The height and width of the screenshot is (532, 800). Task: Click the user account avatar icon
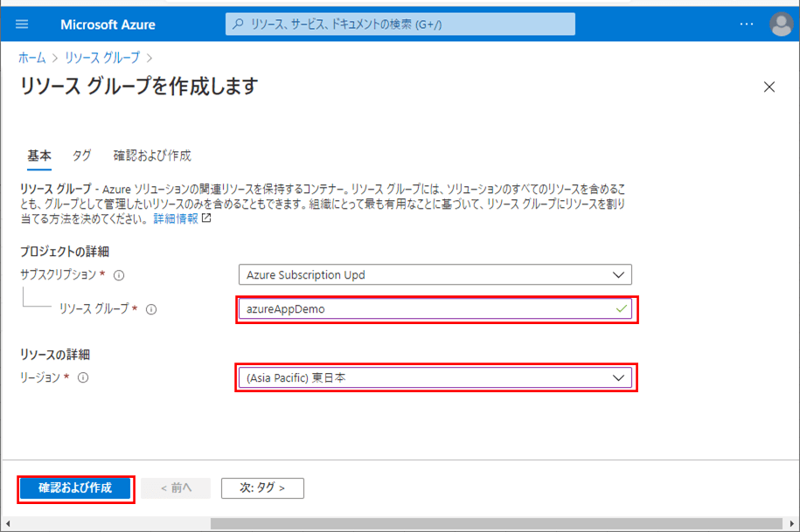coord(781,24)
